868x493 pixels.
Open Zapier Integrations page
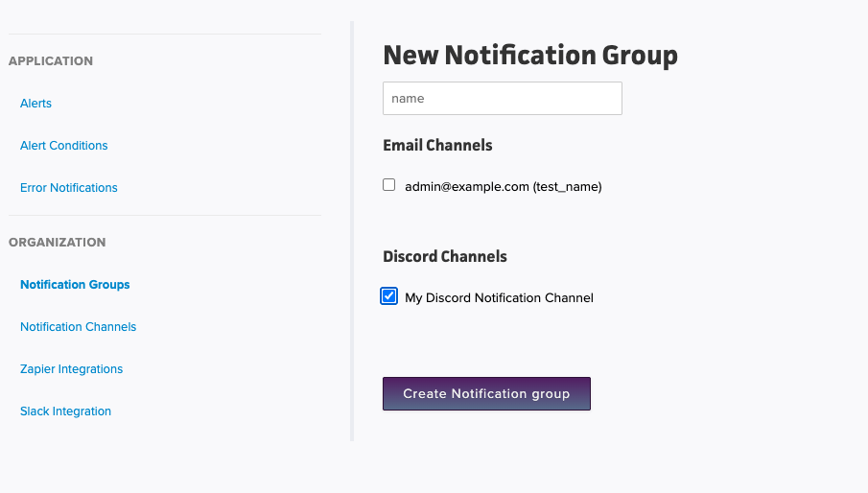(71, 369)
